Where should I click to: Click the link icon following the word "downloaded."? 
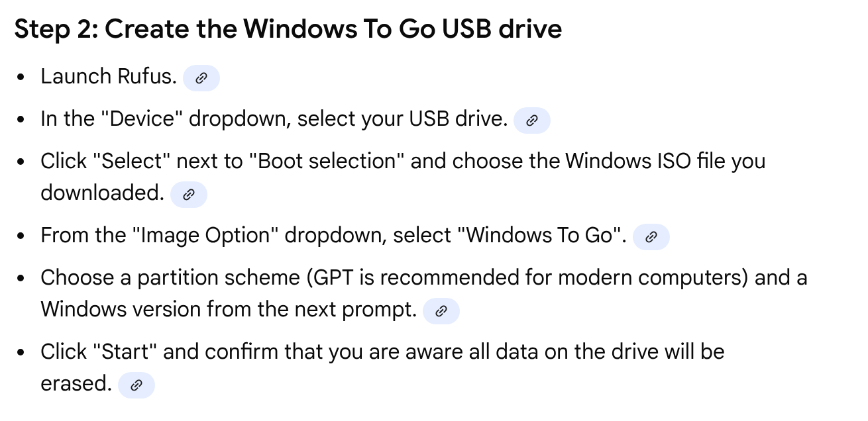tap(189, 195)
